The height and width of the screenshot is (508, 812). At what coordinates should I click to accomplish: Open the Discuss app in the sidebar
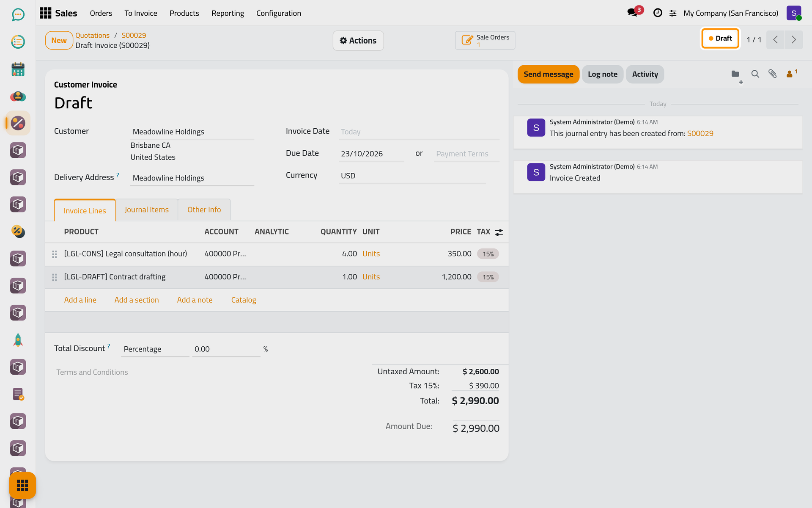(x=18, y=15)
